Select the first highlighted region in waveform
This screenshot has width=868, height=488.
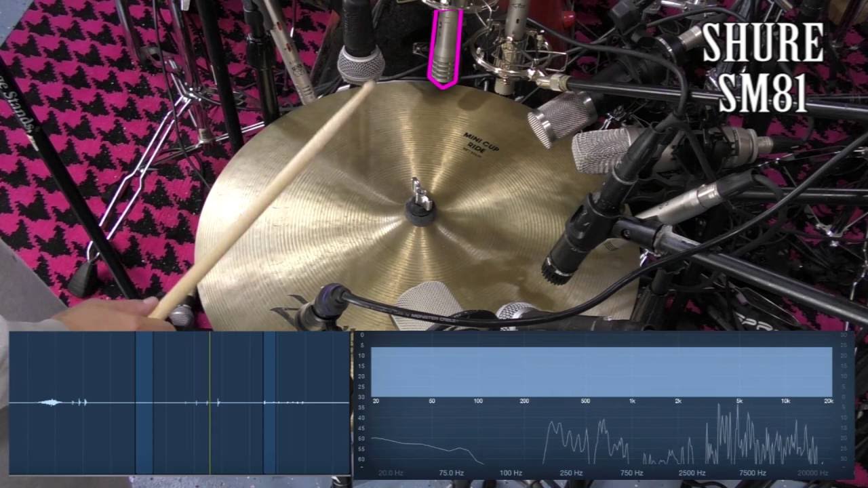[x=144, y=403]
